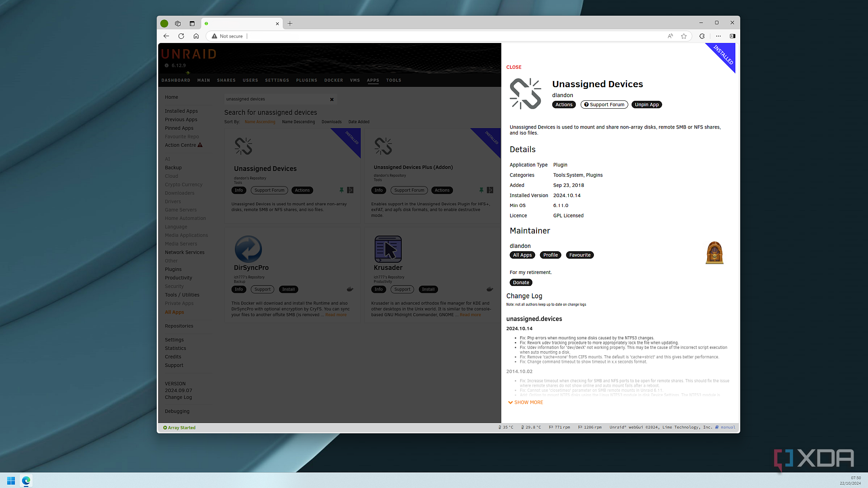868x488 pixels.
Task: Click docker whale icon on DirSyncPro card
Action: (x=350, y=289)
